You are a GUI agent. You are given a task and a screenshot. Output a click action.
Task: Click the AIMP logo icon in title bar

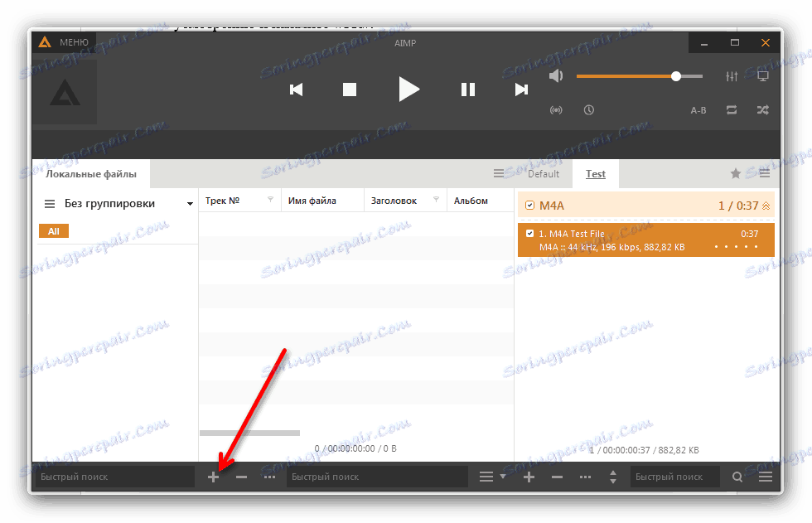[45, 42]
